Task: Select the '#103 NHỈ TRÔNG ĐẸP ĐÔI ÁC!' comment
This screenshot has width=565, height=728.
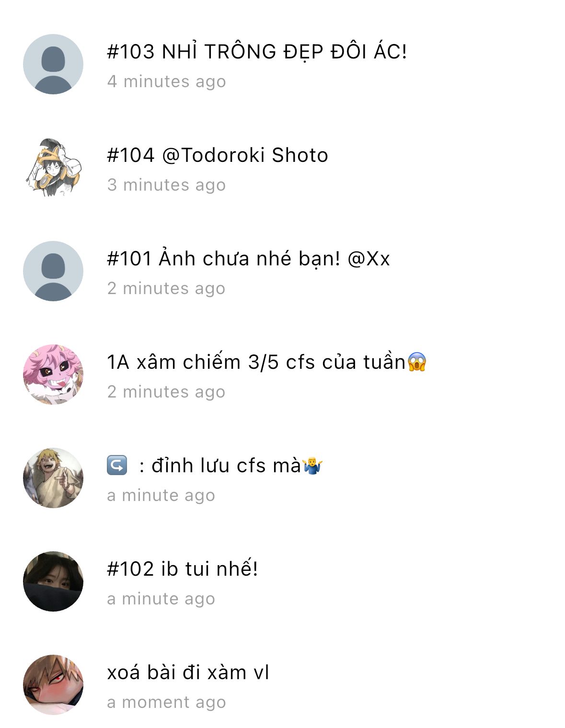Action: [x=257, y=52]
